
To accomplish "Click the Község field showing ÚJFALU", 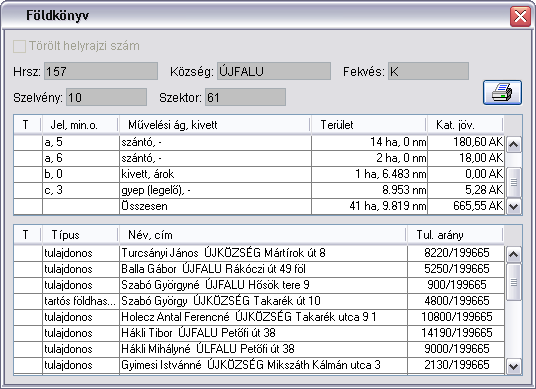I will click(274, 71).
